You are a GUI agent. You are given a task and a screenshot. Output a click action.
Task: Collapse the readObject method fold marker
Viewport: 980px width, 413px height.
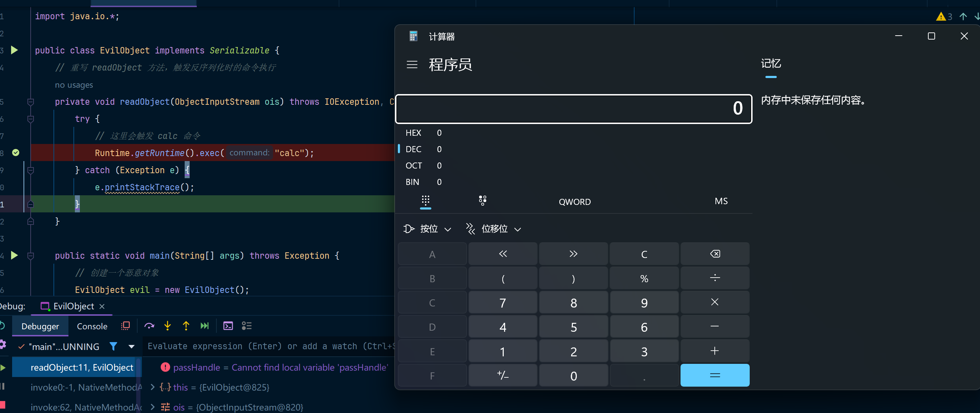[x=31, y=102]
